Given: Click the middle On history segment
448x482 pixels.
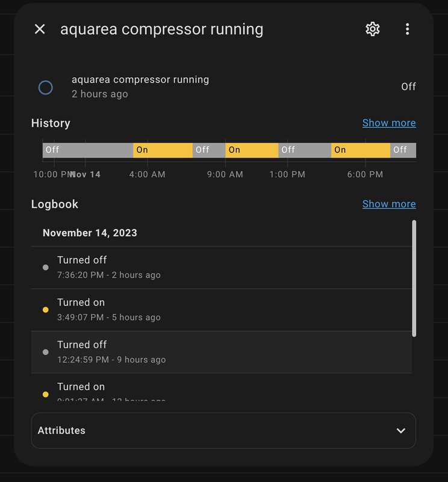Looking at the screenshot, I should click(x=252, y=150).
